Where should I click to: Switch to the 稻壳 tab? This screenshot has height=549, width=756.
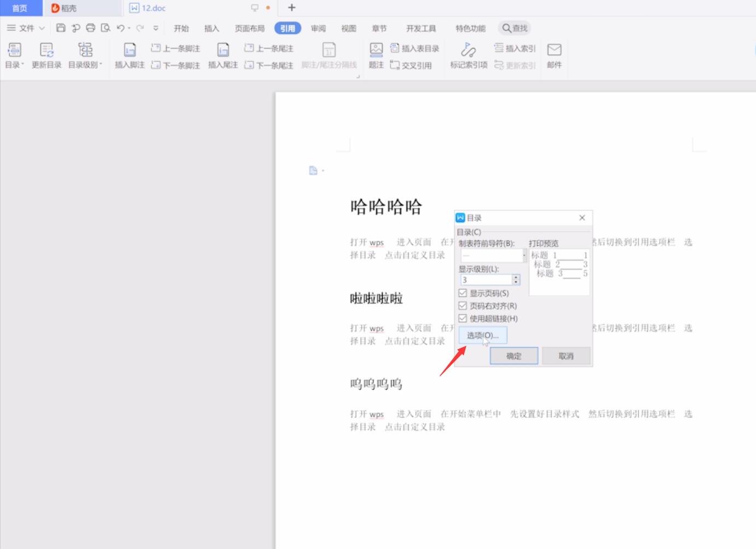[x=82, y=8]
